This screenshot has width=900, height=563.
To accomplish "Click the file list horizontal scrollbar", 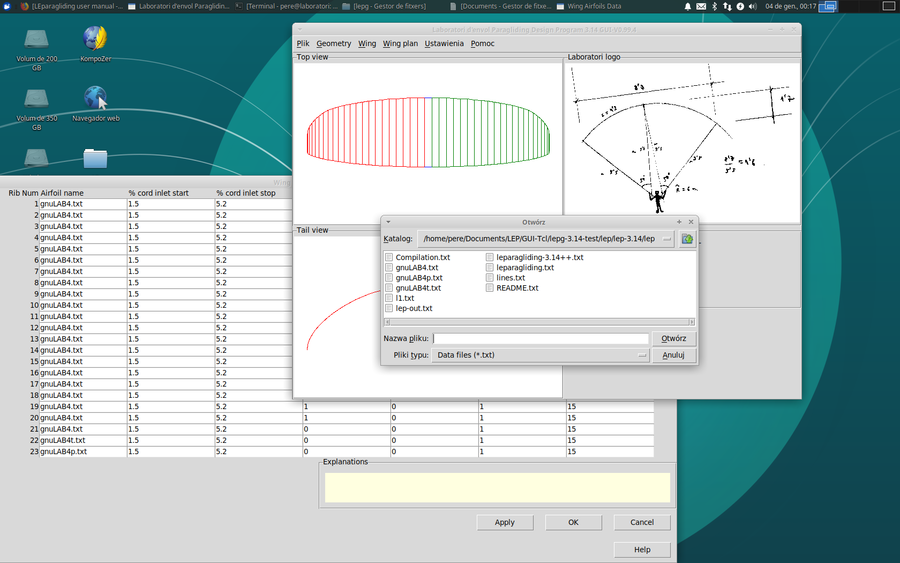I will click(540, 322).
